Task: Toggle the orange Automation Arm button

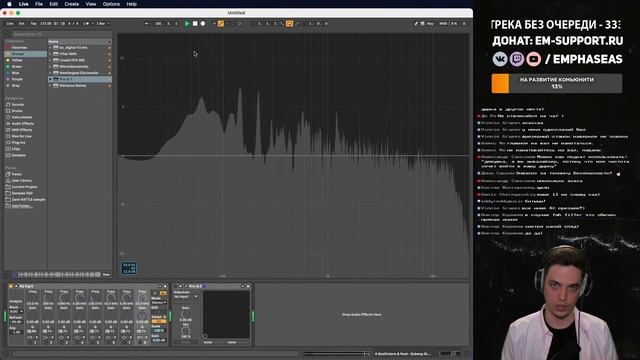Action: 221,24
